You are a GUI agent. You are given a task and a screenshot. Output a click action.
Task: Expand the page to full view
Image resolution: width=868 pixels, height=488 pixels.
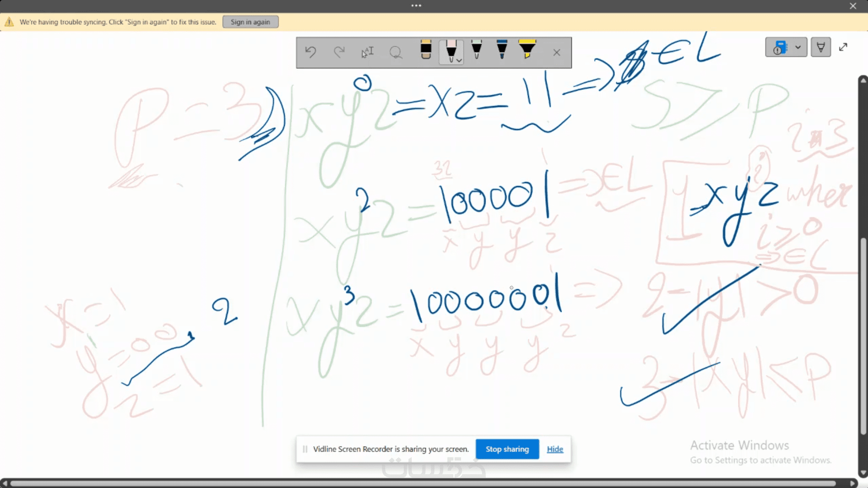click(843, 47)
